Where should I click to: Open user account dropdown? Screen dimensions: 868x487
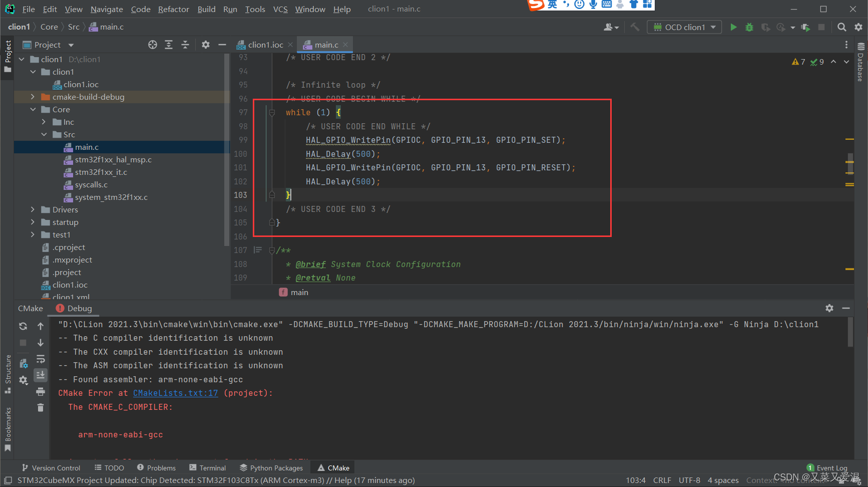pyautogui.click(x=611, y=27)
